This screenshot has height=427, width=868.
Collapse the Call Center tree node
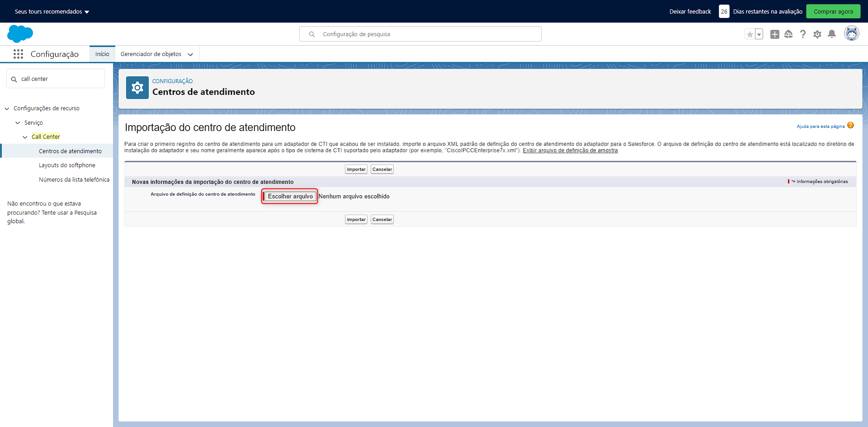[25, 137]
